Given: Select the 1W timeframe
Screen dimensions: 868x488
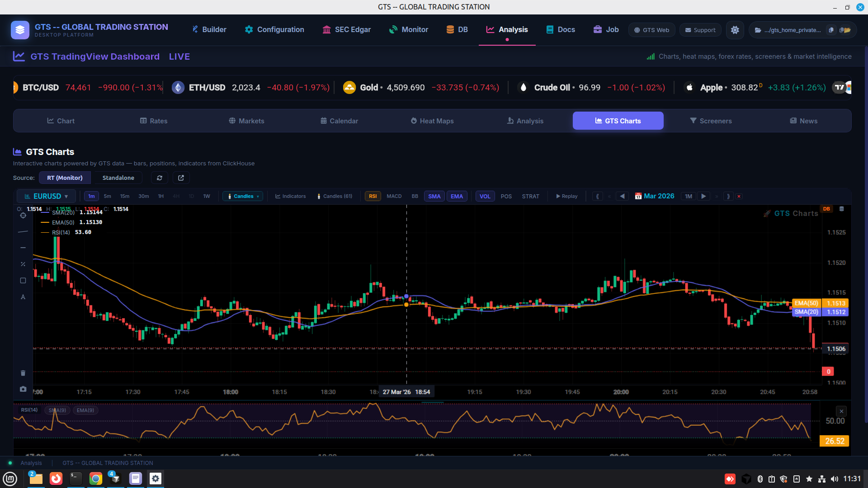Looking at the screenshot, I should tap(207, 196).
